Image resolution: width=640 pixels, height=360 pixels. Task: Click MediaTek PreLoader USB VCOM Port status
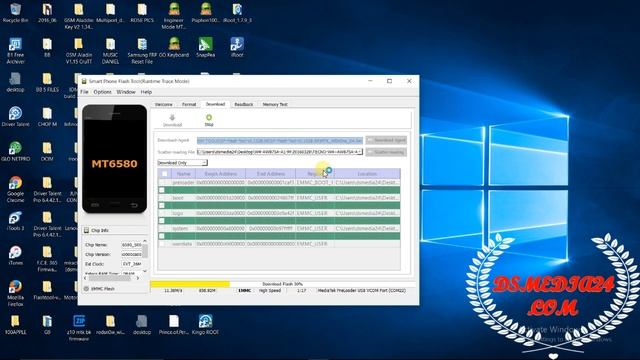[362, 291]
